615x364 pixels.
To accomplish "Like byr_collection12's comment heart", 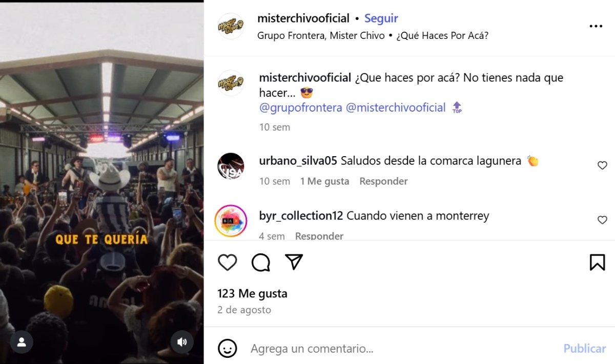I will 602,220.
